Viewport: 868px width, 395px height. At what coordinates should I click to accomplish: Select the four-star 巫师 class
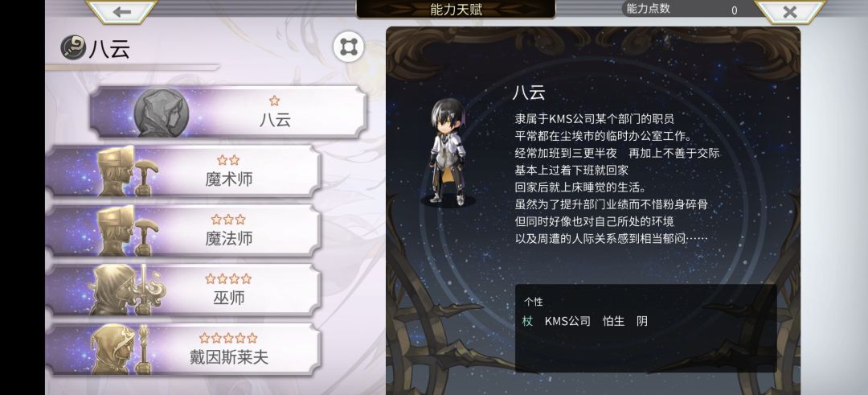[184, 290]
